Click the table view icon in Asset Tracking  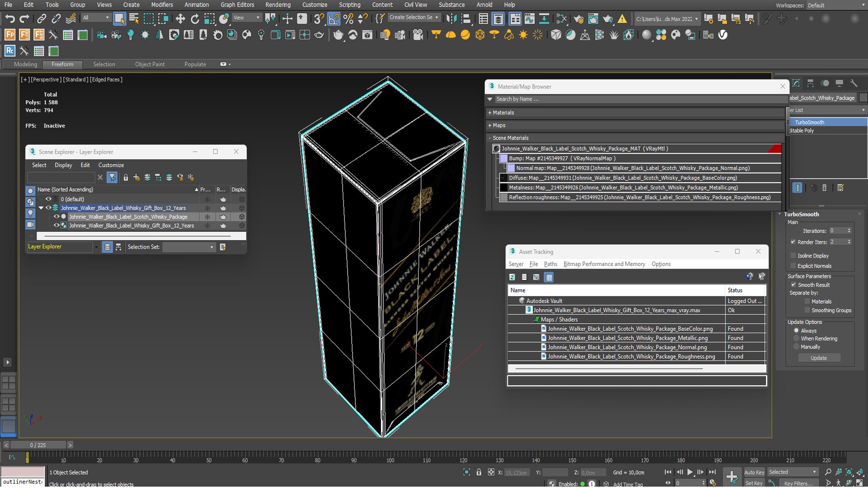click(x=549, y=277)
